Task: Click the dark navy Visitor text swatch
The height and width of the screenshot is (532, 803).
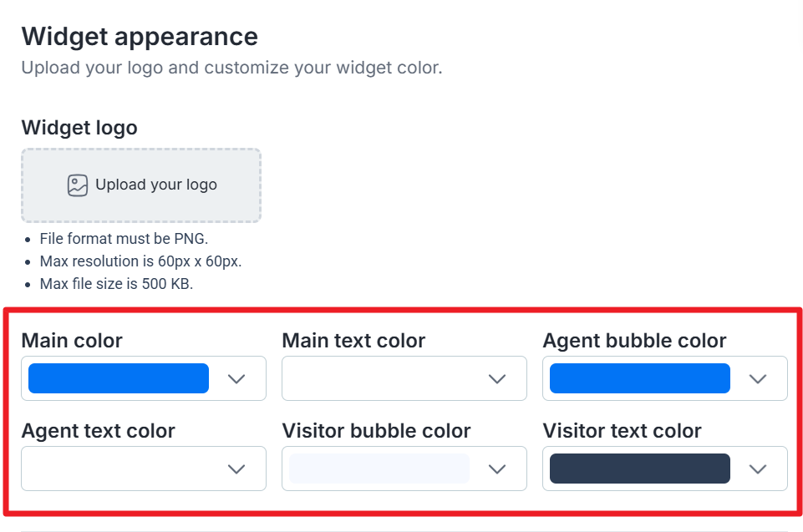Action: [639, 469]
